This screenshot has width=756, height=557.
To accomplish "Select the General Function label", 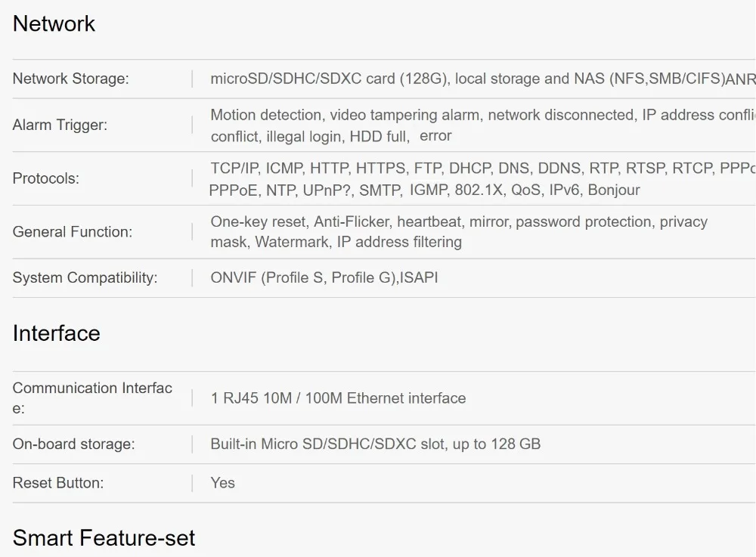I will (72, 232).
